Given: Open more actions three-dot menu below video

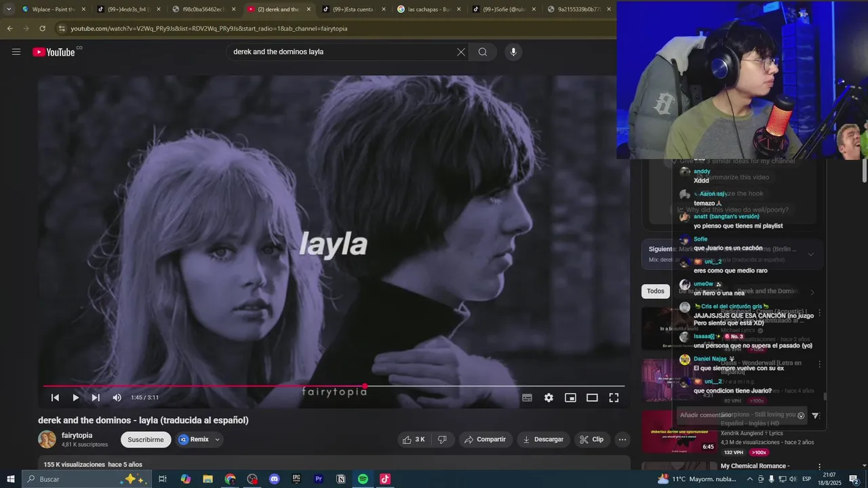Looking at the screenshot, I should point(622,439).
